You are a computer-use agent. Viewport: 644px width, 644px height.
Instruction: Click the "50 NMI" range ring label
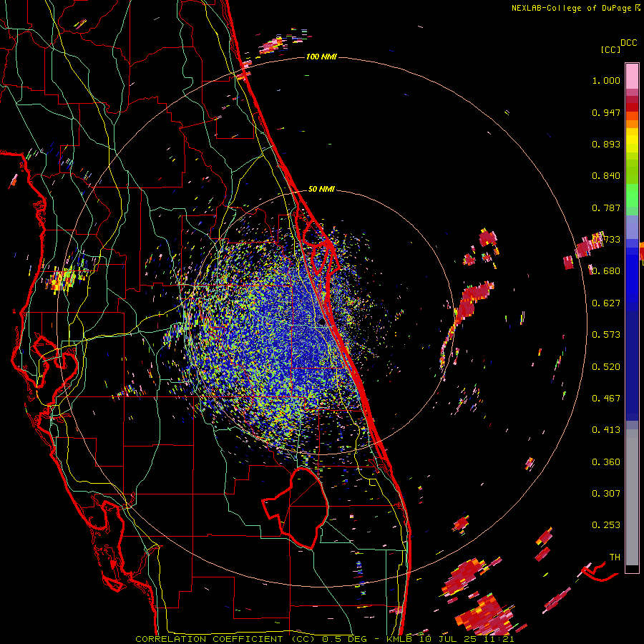tap(321, 189)
